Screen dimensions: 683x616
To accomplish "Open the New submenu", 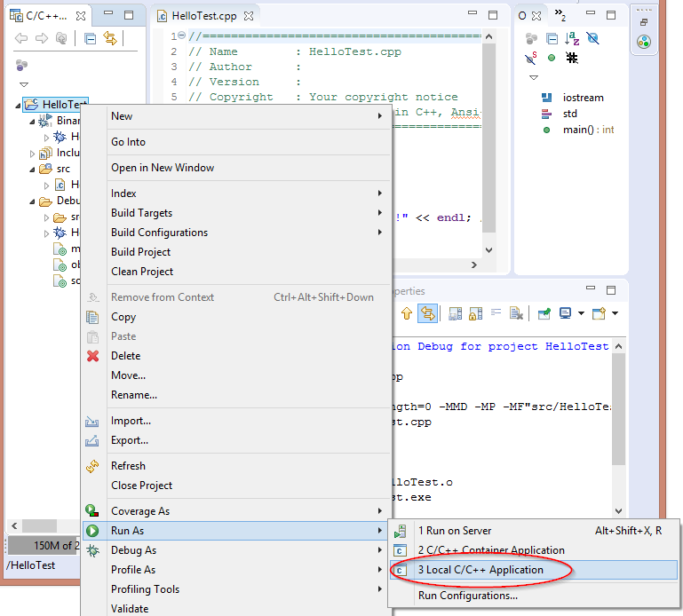I will 122,116.
